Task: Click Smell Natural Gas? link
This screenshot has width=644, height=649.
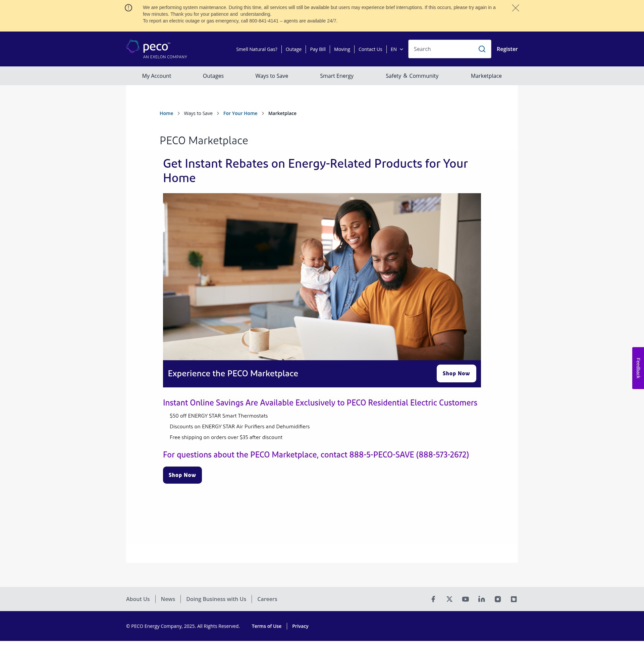Action: pyautogui.click(x=257, y=49)
